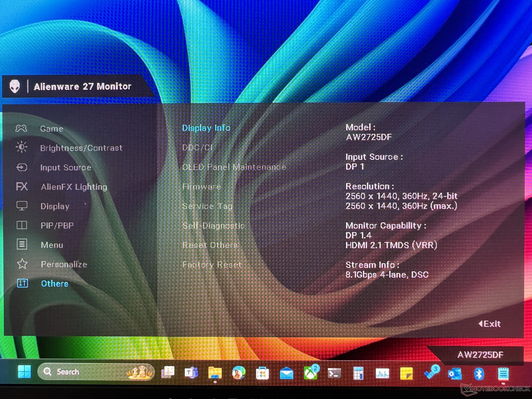This screenshot has width=532, height=399.
Task: Open the PIP/PBP menu entry
Action: (x=57, y=226)
